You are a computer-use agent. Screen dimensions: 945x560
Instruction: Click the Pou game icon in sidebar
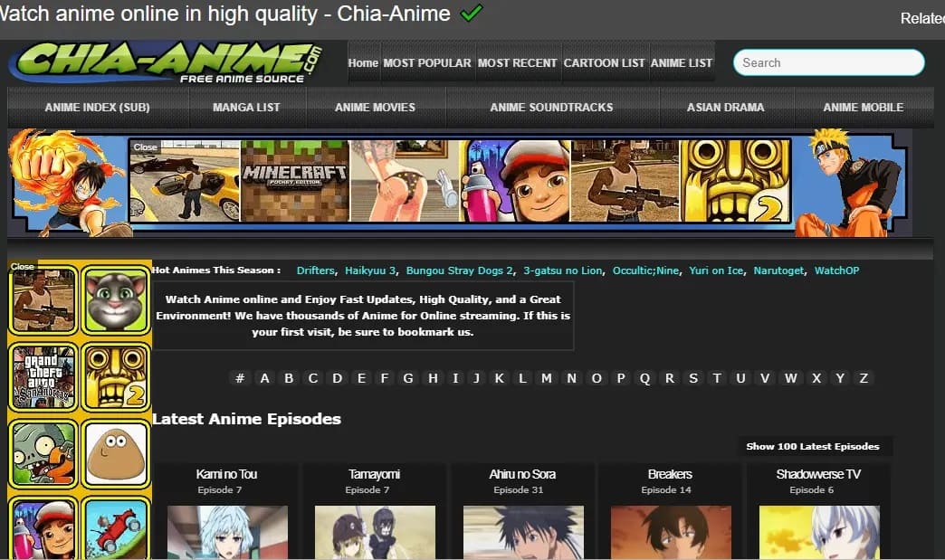[116, 453]
